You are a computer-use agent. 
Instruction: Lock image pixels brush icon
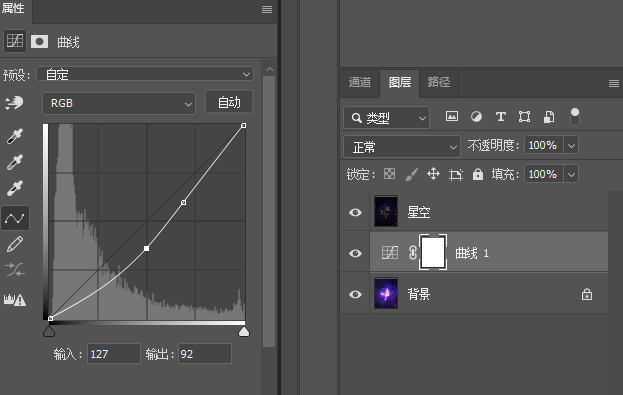(x=412, y=174)
